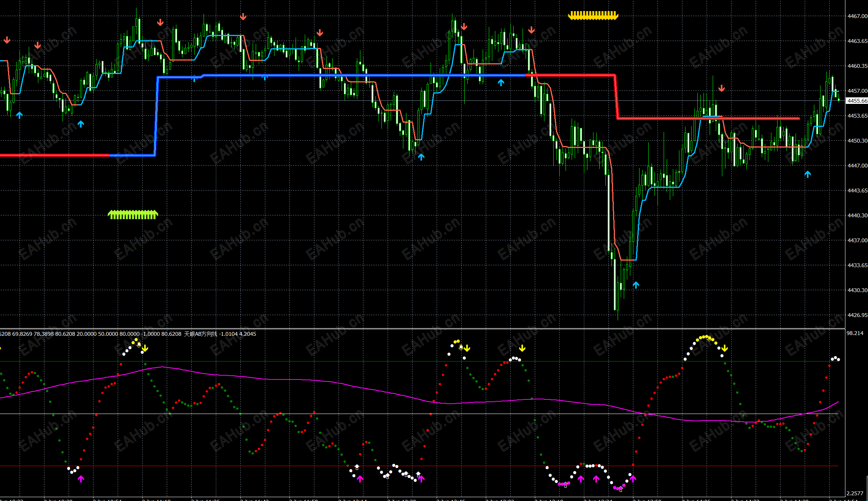This screenshot has height=501, width=868.
Task: Select the thick blue horizontal level line
Action: pyautogui.click(x=341, y=75)
